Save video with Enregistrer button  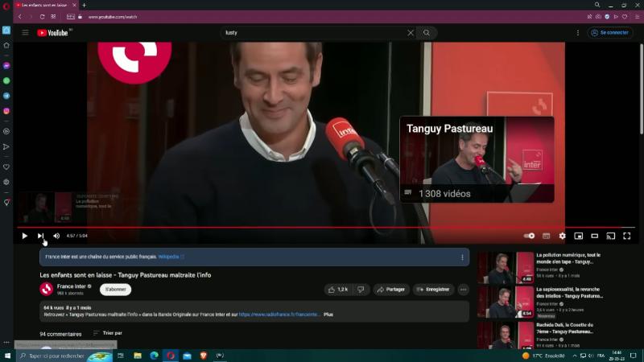click(x=433, y=290)
